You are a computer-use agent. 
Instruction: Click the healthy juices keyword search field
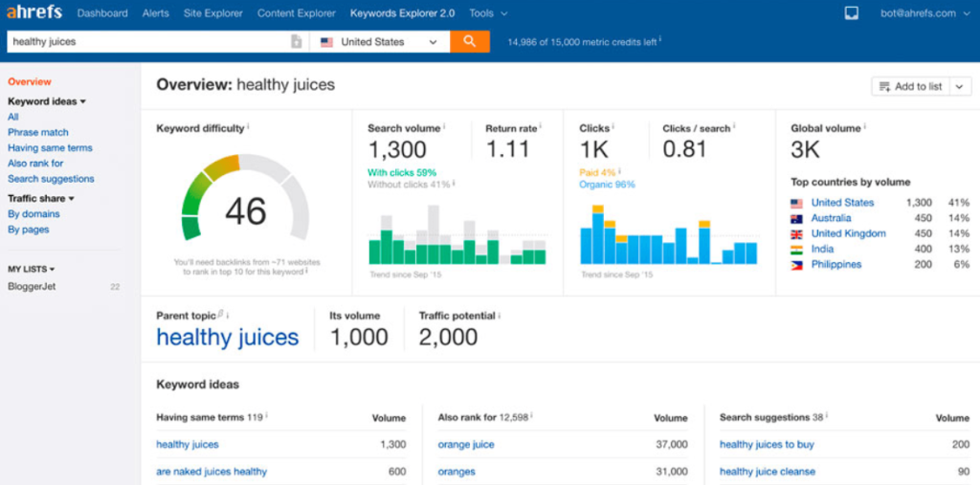[x=148, y=42]
